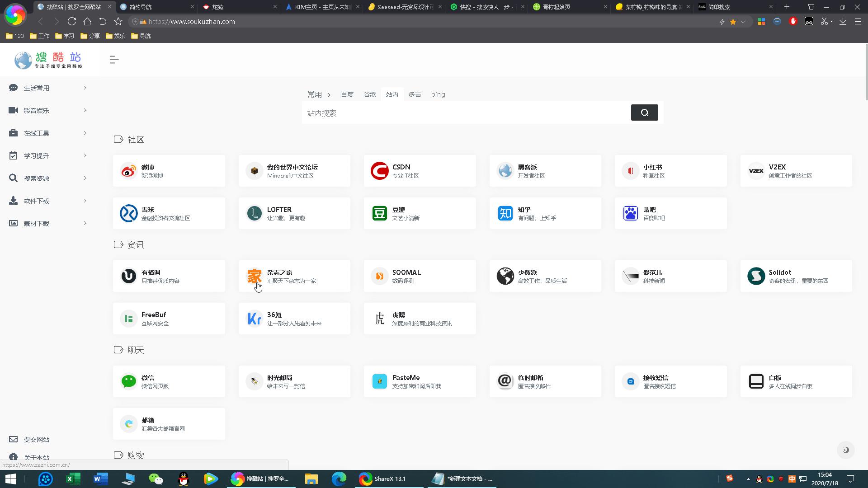Select the 百度 search engine tab
The height and width of the screenshot is (488, 868).
[x=347, y=94]
